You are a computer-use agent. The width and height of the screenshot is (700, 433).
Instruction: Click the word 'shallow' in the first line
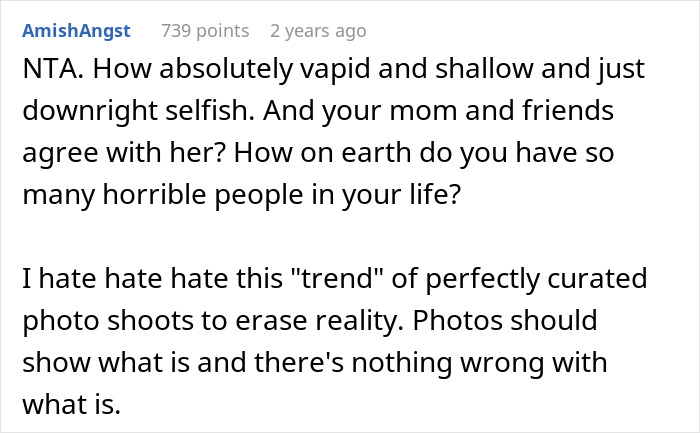tap(484, 69)
